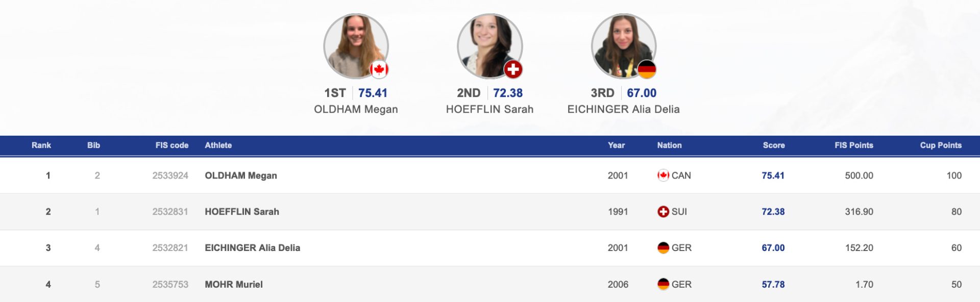
Task: Click the FIS Points column header
Action: coord(854,145)
